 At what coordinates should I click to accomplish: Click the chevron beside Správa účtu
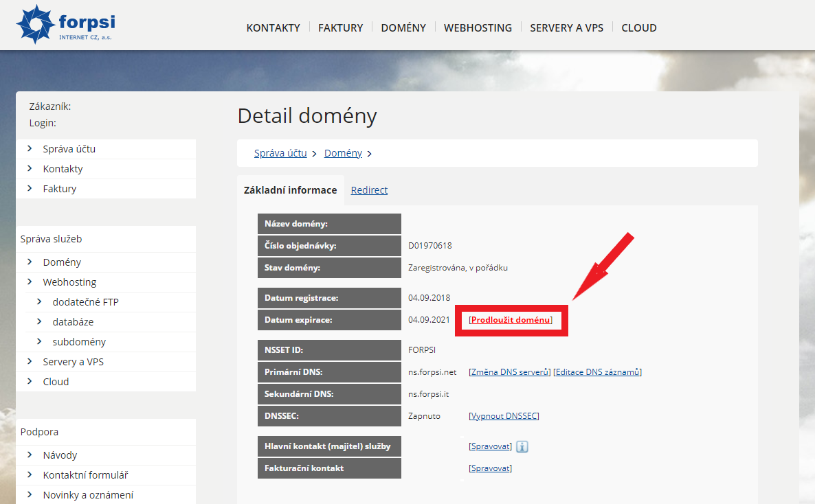click(x=30, y=148)
